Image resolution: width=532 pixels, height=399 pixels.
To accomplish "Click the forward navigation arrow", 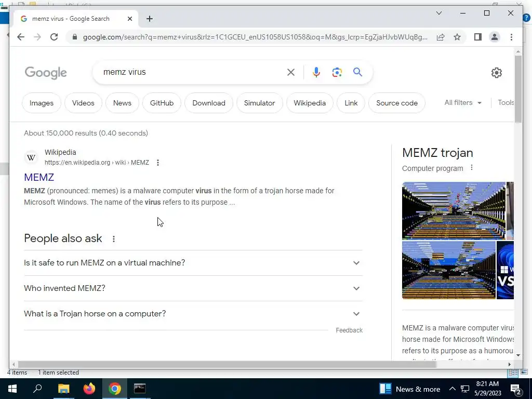I will (x=37, y=37).
